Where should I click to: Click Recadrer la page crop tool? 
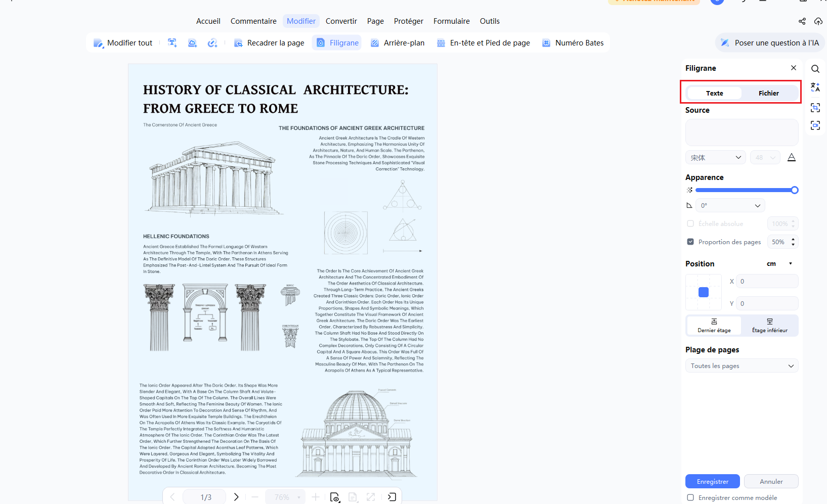point(269,43)
